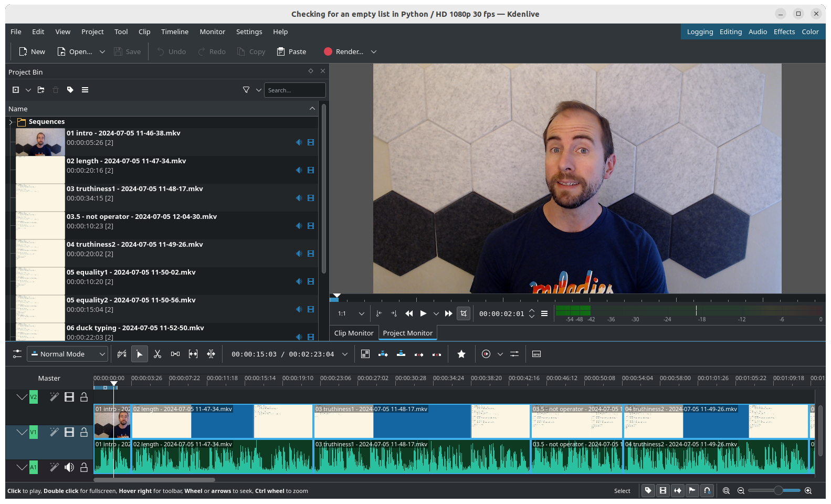This screenshot has width=831, height=504.
Task: Expand the Render options arrow
Action: [374, 52]
